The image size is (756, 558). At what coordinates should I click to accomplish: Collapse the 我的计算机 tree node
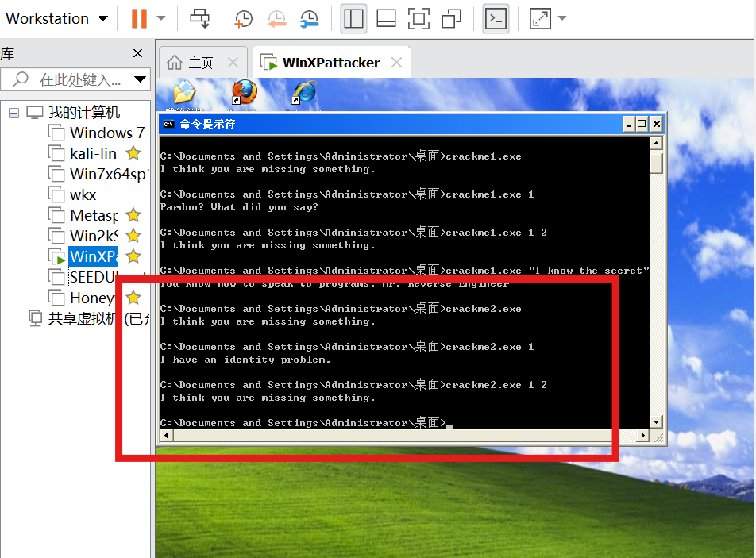(x=14, y=114)
